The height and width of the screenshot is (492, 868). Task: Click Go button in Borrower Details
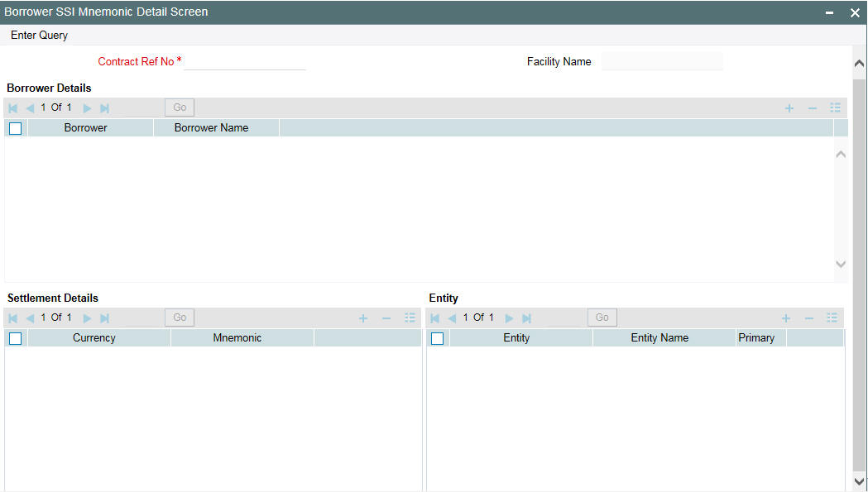point(180,107)
